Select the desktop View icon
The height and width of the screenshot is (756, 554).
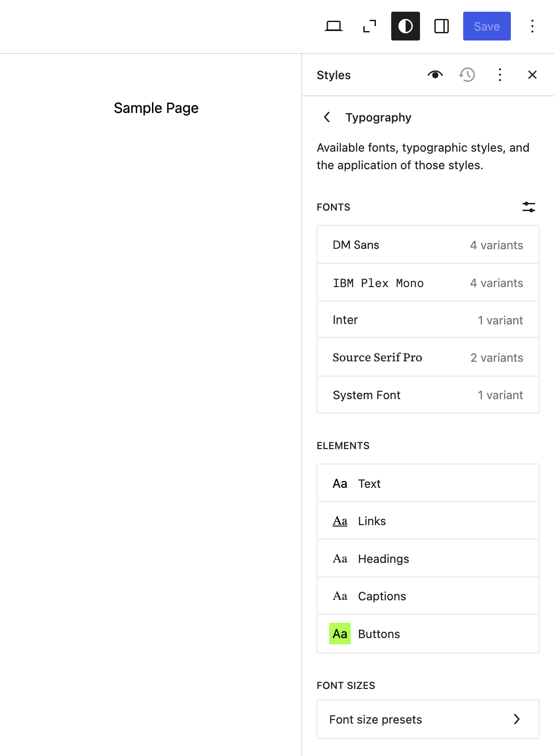(x=334, y=26)
